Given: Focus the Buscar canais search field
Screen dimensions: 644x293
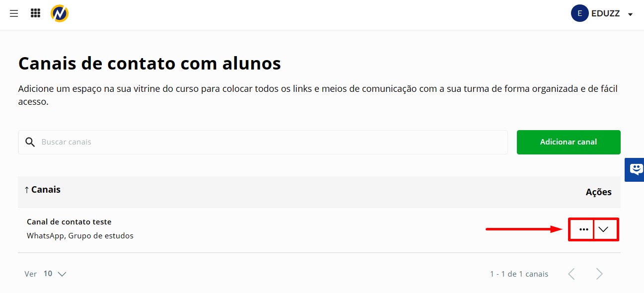Looking at the screenshot, I should 263,142.
